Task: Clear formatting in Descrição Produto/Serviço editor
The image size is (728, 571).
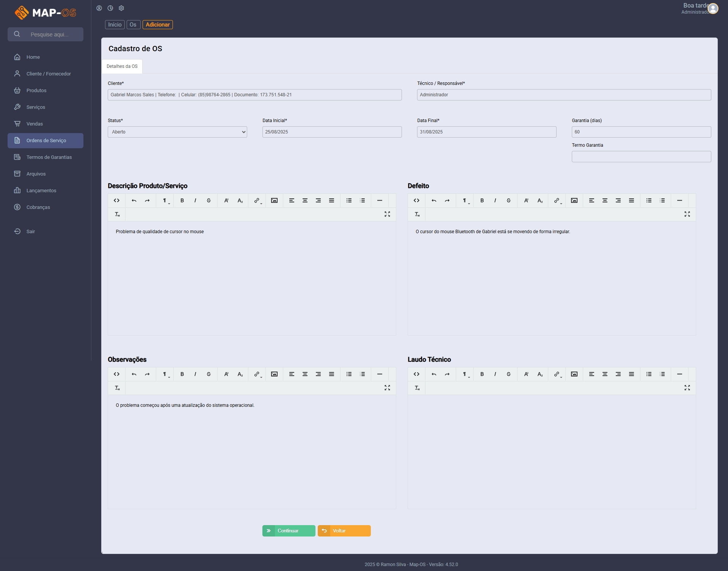Action: point(117,214)
